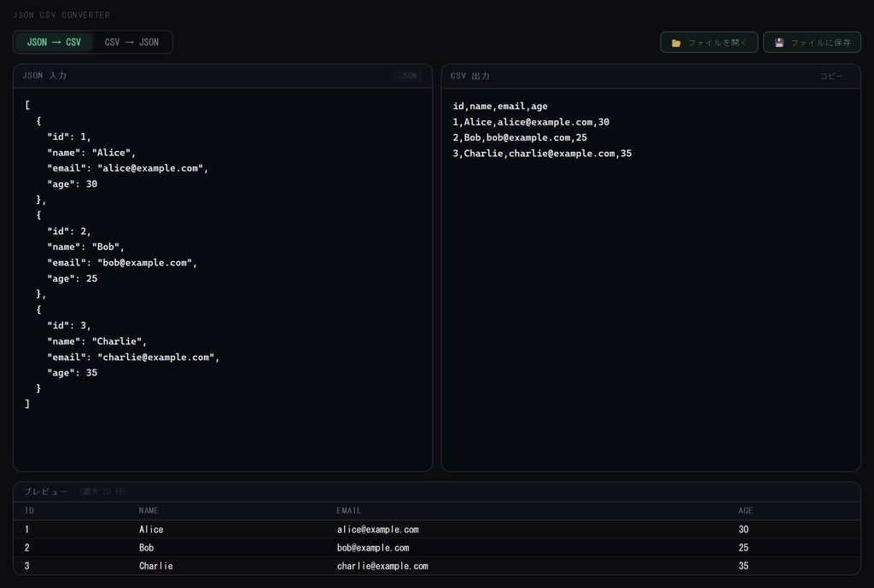
Task: Select the Bob cell in preview table
Action: (146, 548)
